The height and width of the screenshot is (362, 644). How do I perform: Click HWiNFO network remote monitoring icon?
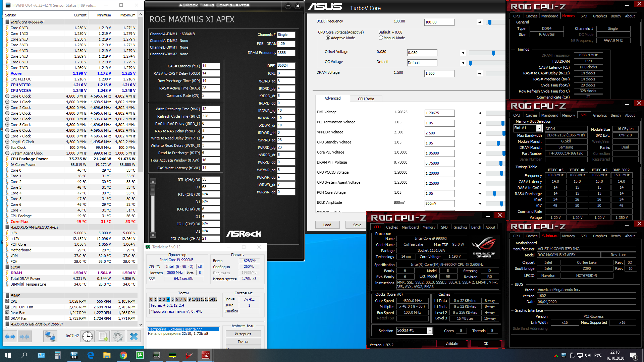pyautogui.click(x=50, y=336)
